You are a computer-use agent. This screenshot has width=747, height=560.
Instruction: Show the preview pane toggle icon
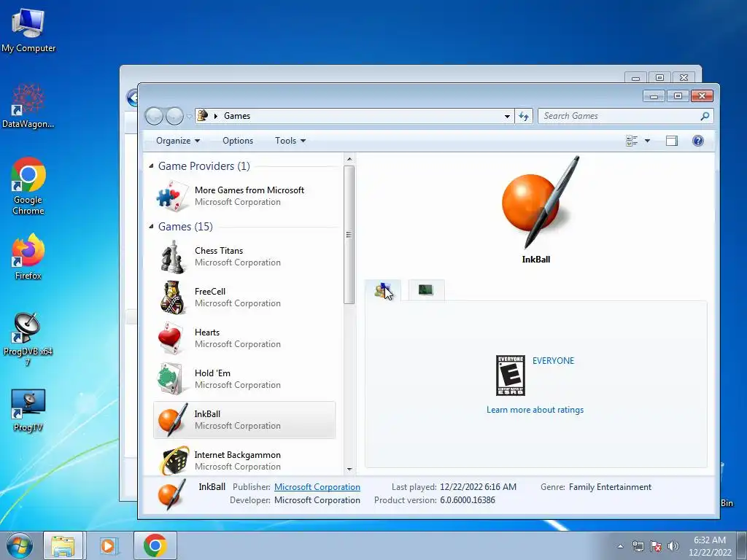672,141
